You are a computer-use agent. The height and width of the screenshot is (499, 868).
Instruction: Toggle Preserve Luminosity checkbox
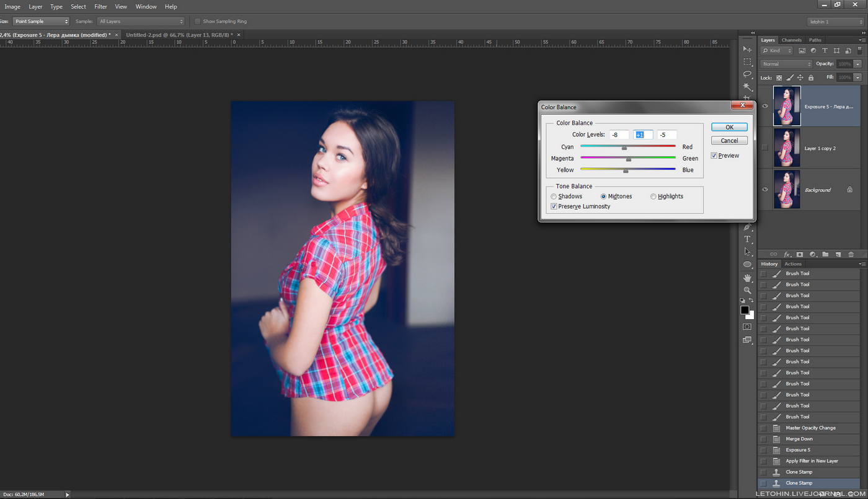[554, 206]
